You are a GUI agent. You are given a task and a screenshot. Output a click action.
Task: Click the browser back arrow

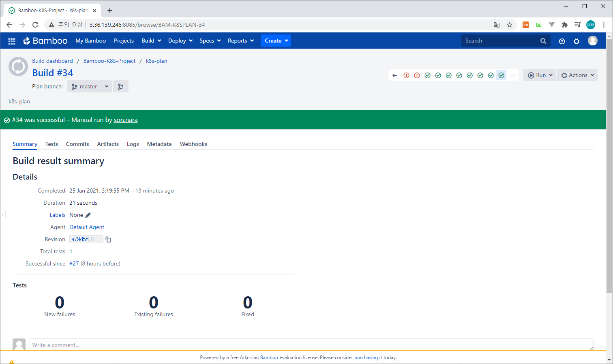tap(9, 25)
